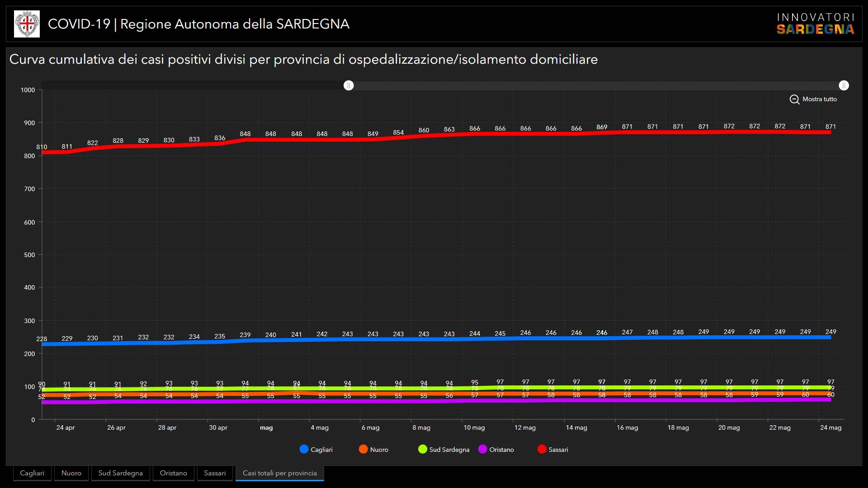Click the zoom-out magnifier icon
868x488 pixels.
coord(794,99)
